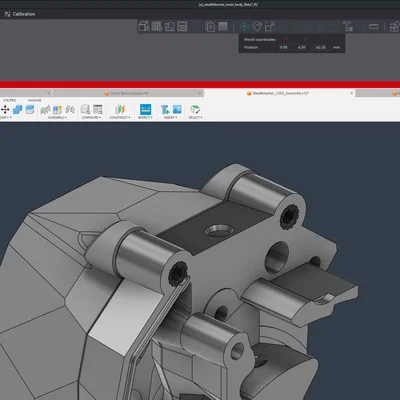This screenshot has height=400, width=400.
Task: Expand the Construct dropdown
Action: coord(120,118)
